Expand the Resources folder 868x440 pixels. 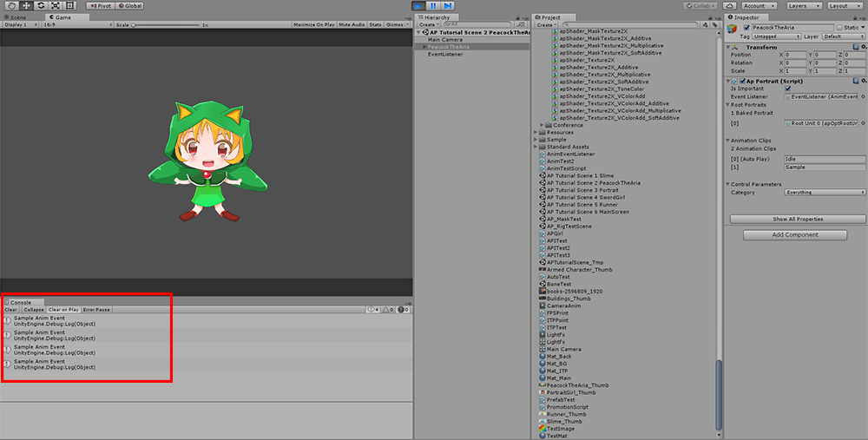pyautogui.click(x=536, y=132)
